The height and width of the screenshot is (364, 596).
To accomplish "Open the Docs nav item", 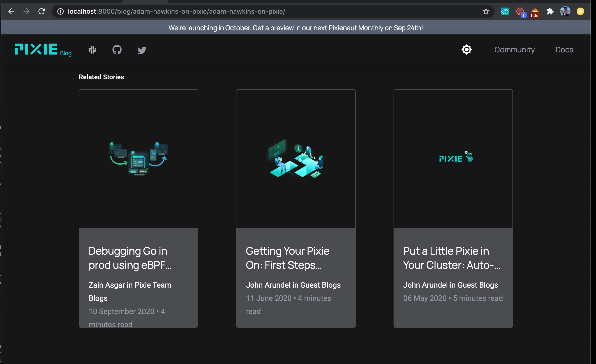I will 564,50.
